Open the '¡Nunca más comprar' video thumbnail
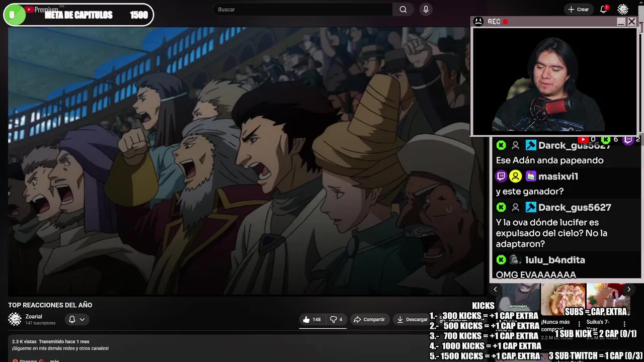 click(x=562, y=298)
